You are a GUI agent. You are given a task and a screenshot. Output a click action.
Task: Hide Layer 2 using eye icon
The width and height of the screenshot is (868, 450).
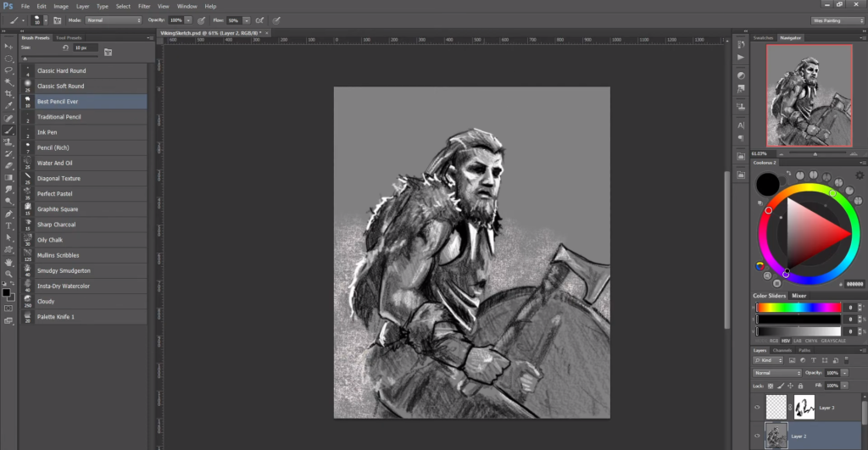point(757,436)
